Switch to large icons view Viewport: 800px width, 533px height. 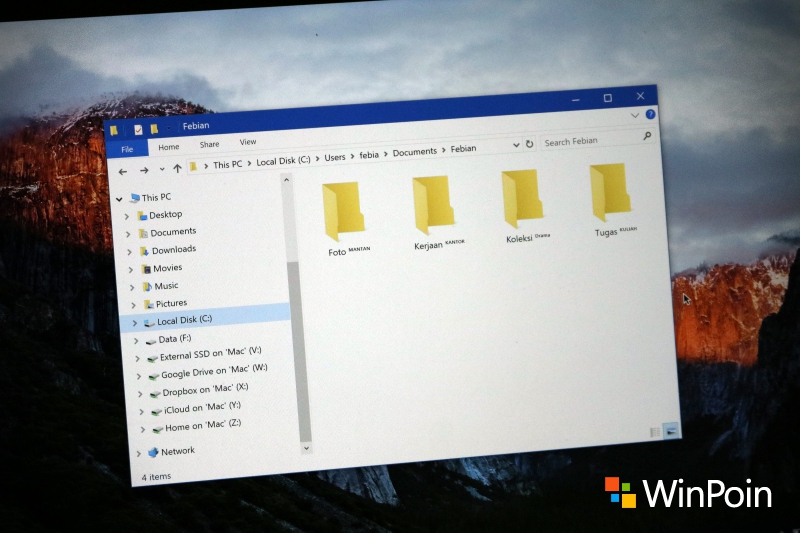pyautogui.click(x=670, y=430)
